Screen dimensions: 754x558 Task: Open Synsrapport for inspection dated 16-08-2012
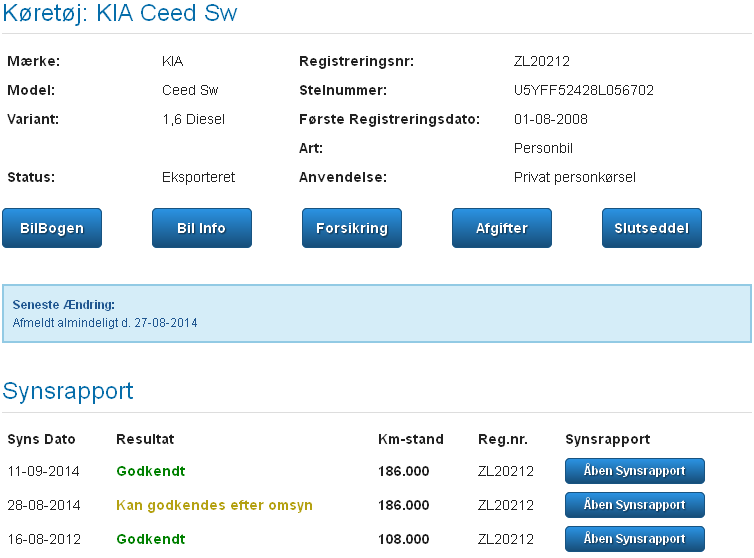click(x=635, y=539)
